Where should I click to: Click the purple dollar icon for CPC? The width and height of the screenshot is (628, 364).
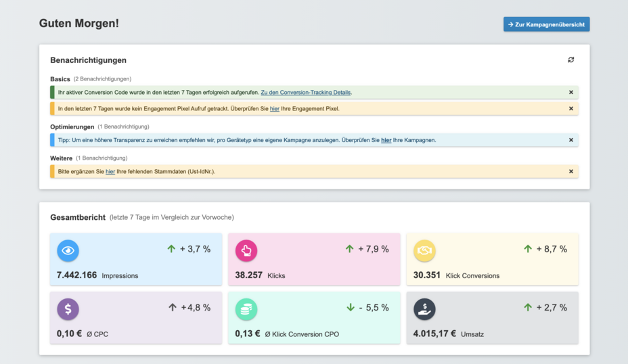(68, 309)
